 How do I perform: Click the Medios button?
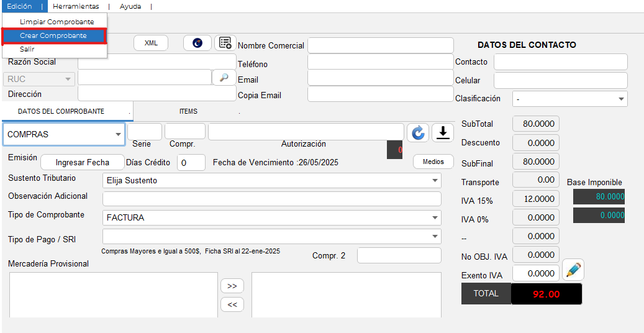(x=433, y=162)
